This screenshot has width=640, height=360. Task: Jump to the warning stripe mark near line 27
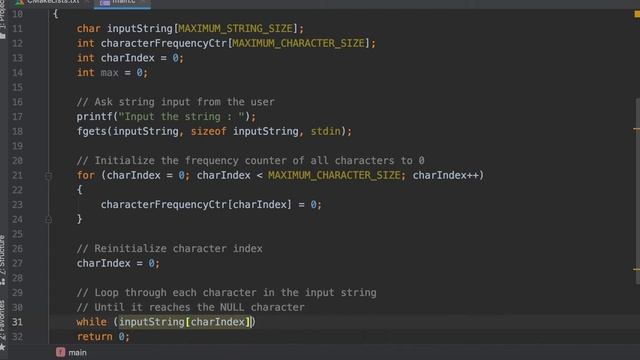(x=636, y=269)
